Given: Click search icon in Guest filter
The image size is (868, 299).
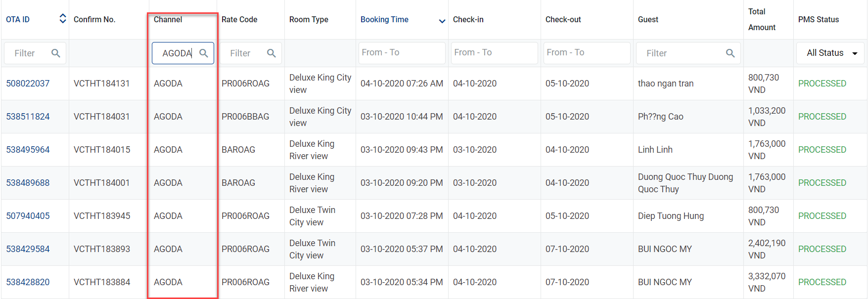Looking at the screenshot, I should pos(730,53).
